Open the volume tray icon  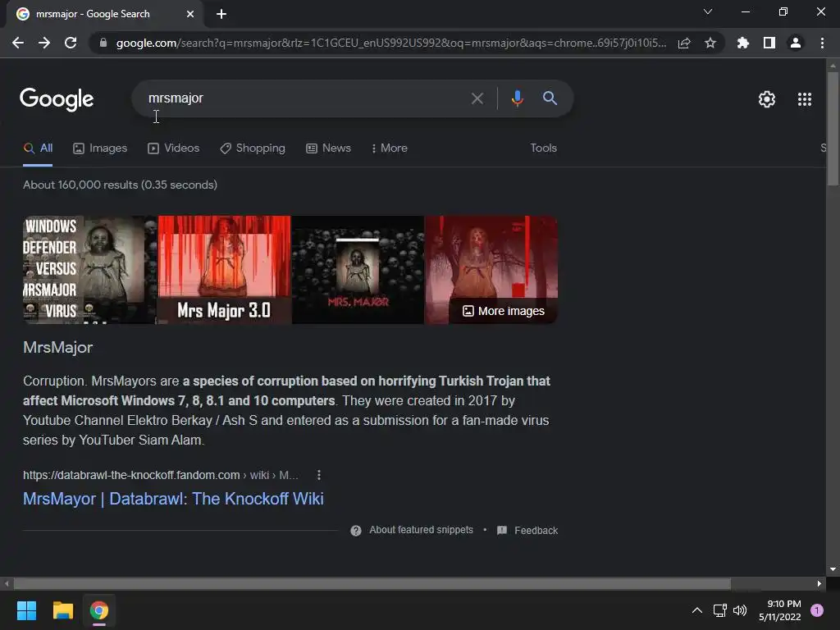pyautogui.click(x=740, y=610)
